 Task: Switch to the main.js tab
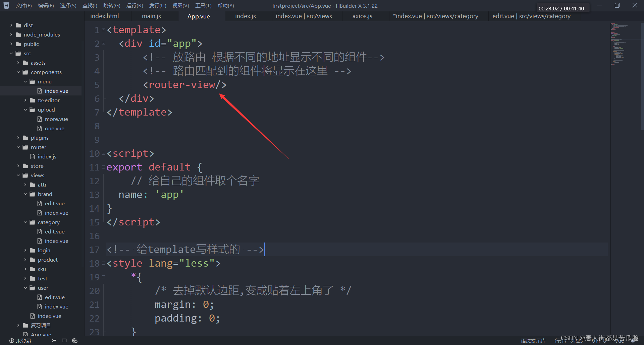point(151,16)
